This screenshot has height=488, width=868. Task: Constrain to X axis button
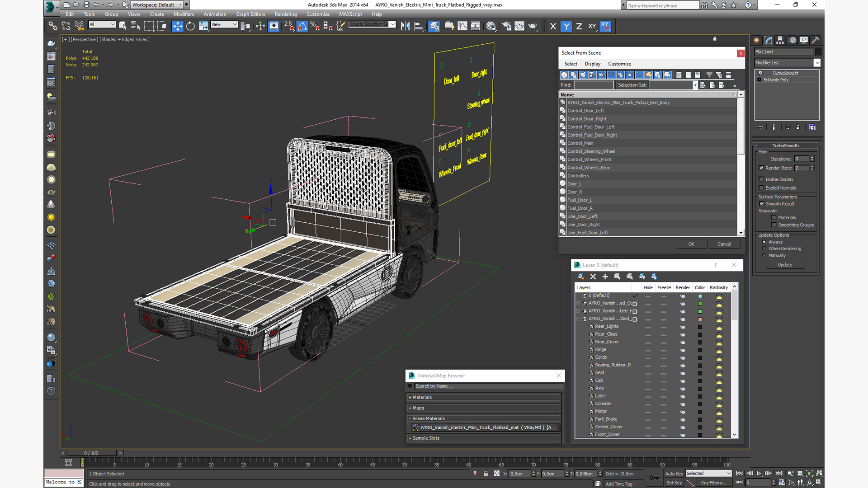pos(553,26)
